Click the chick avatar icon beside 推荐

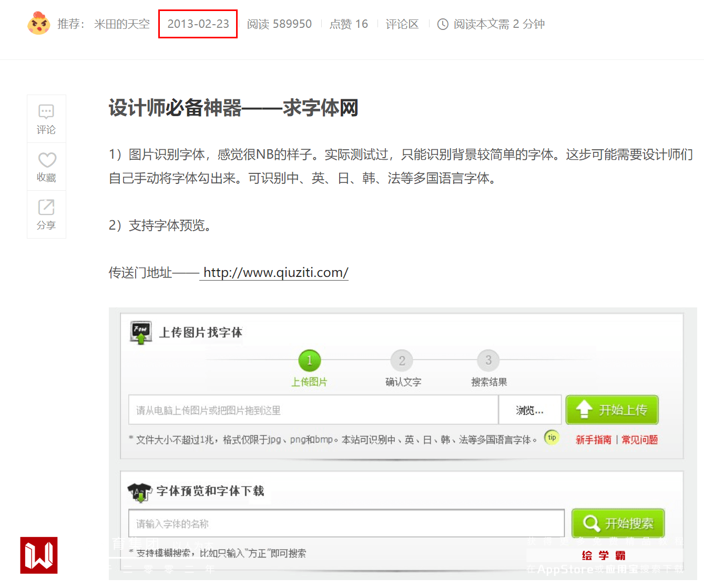pyautogui.click(x=38, y=24)
